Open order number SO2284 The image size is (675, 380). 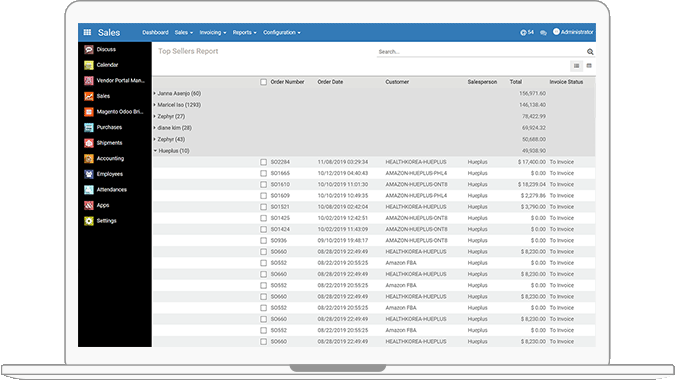pyautogui.click(x=280, y=162)
